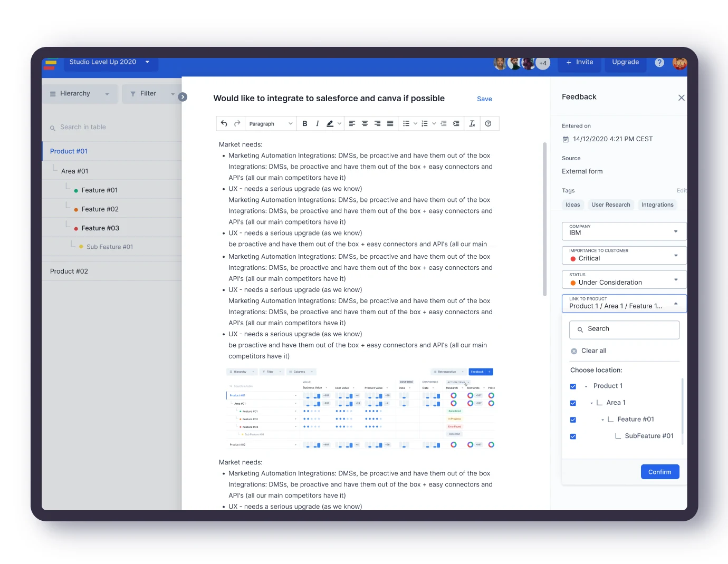Redo the edit in editor toolbar
The height and width of the screenshot is (564, 728).
(x=237, y=123)
